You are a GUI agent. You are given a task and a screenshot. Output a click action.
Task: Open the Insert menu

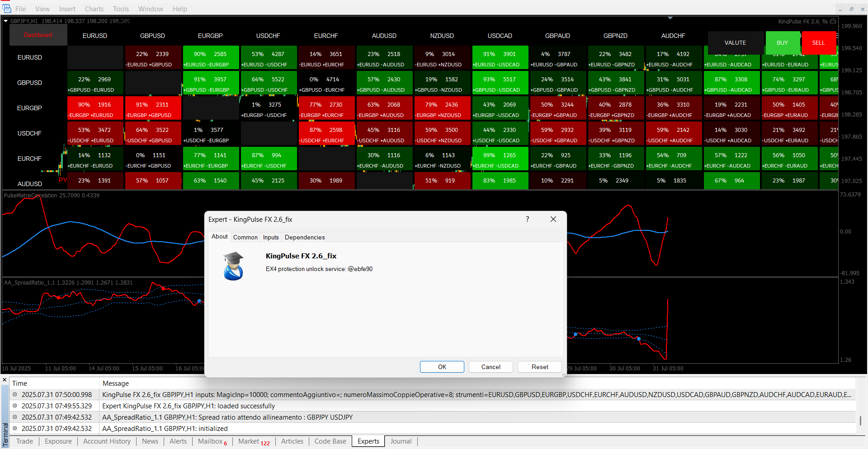[x=67, y=9]
